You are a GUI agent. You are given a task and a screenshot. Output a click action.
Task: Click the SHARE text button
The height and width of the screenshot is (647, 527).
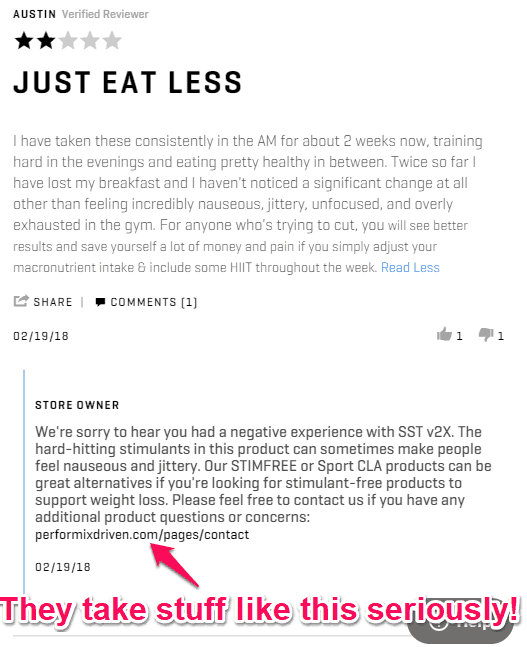(53, 302)
